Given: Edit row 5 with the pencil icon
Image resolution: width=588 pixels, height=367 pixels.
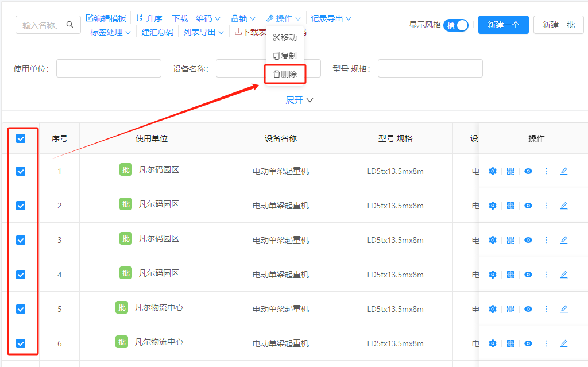Looking at the screenshot, I should pos(563,309).
